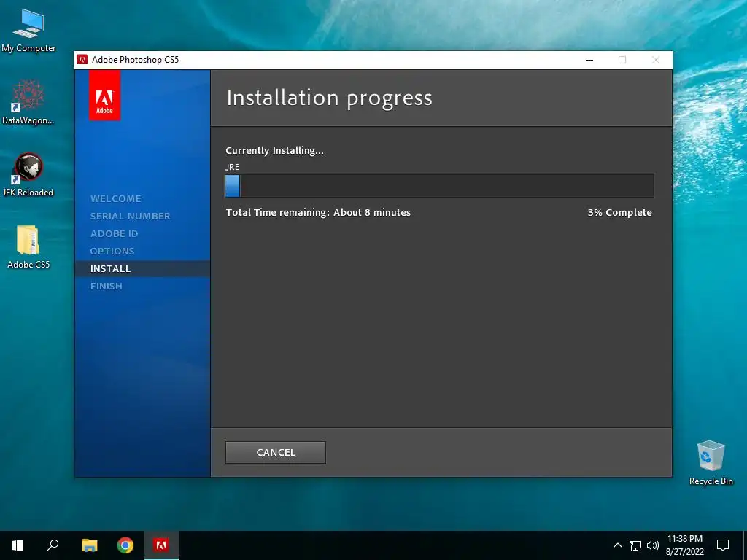This screenshot has width=747, height=560.
Task: Click the 'JRE' component label
Action: click(233, 167)
